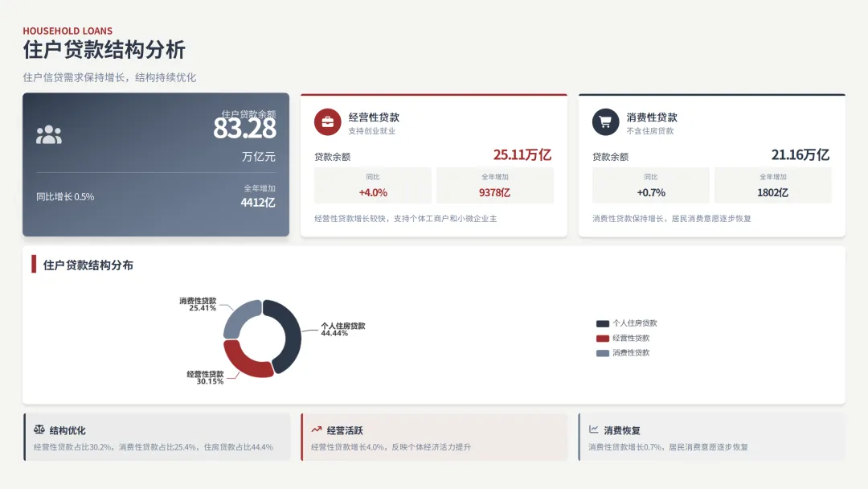Click the 消费性贷款 legend text
Screen dimensions: 868x489
[631, 353]
